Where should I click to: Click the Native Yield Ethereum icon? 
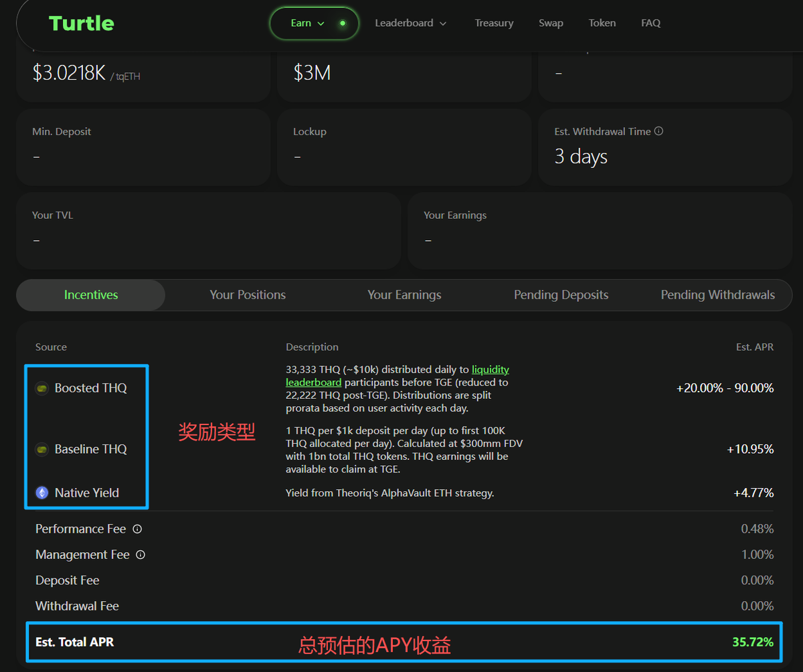pyautogui.click(x=42, y=493)
